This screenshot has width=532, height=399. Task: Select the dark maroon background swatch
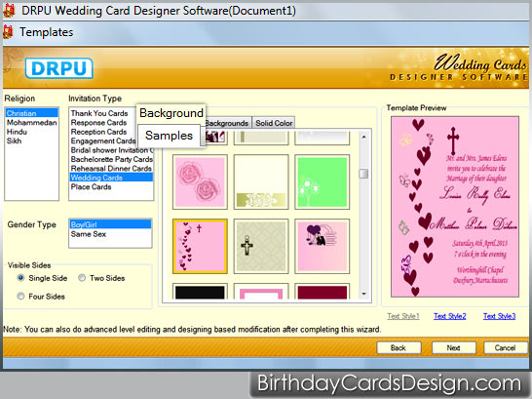coord(322,292)
